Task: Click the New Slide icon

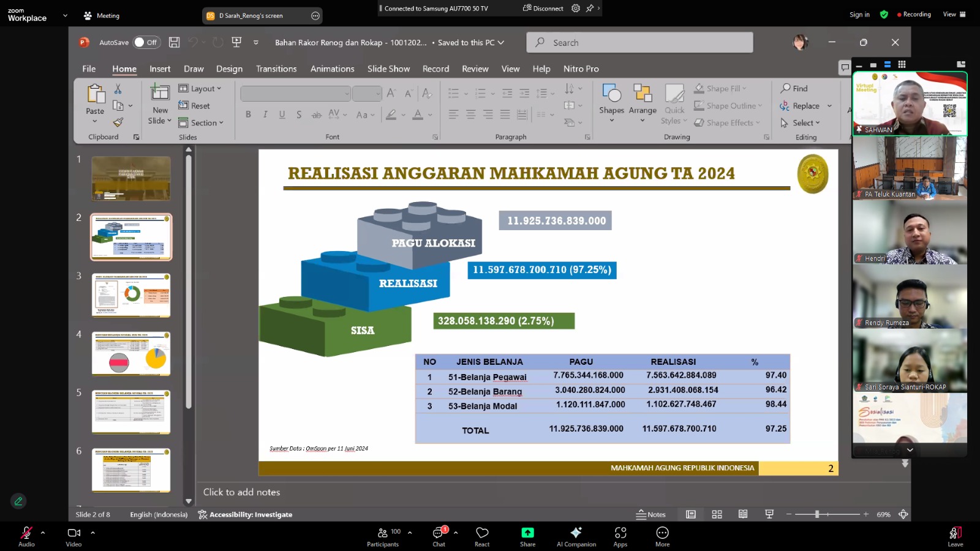Action: coord(160,92)
